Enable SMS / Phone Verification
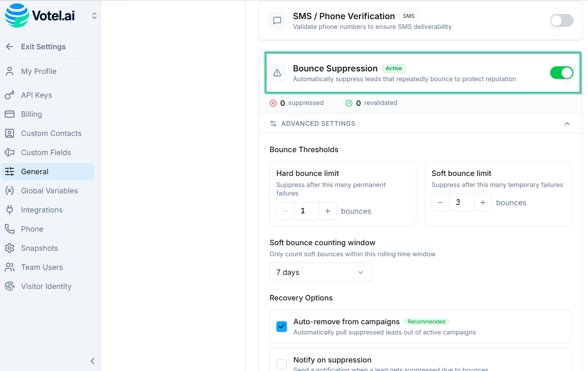The image size is (588, 371). point(562,20)
